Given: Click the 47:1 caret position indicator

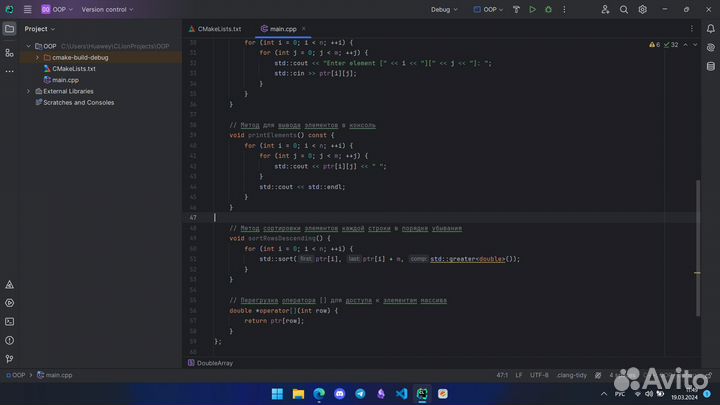Looking at the screenshot, I should [x=502, y=375].
